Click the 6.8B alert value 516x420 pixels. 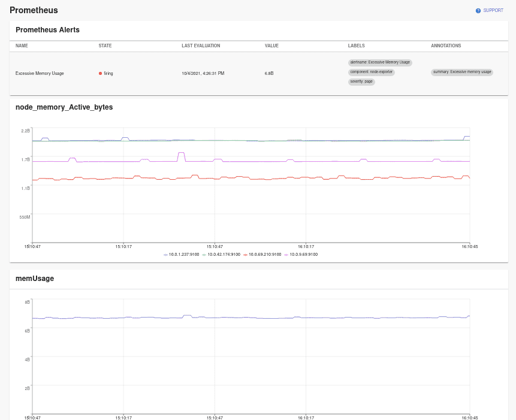[269, 73]
